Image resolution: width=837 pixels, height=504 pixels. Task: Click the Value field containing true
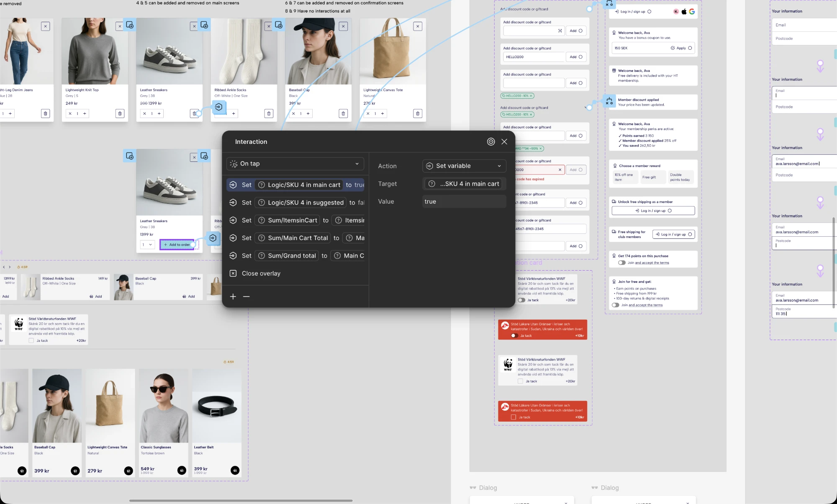pos(464,202)
